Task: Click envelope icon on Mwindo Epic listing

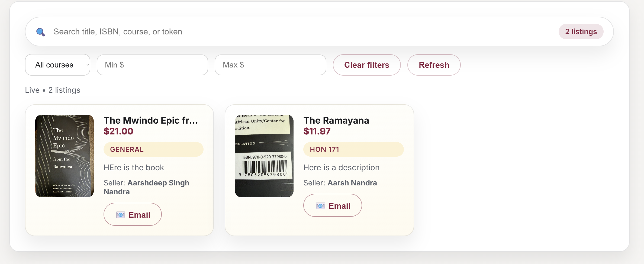Action: [x=120, y=215]
